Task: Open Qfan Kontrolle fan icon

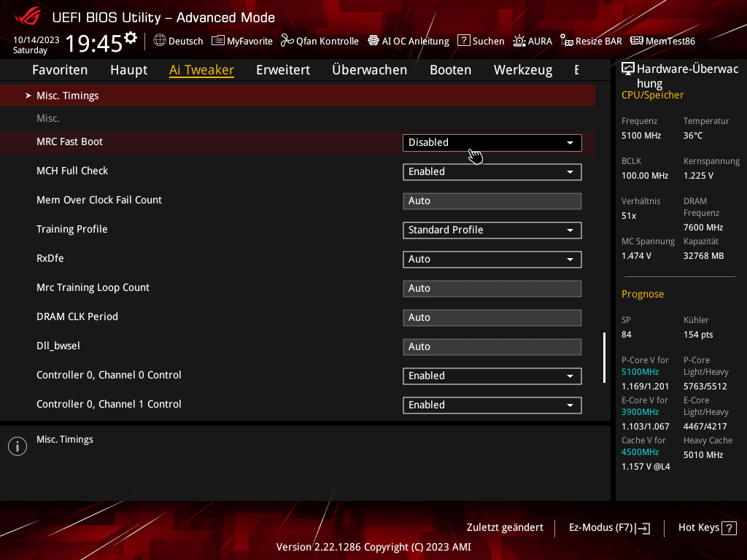Action: [287, 41]
